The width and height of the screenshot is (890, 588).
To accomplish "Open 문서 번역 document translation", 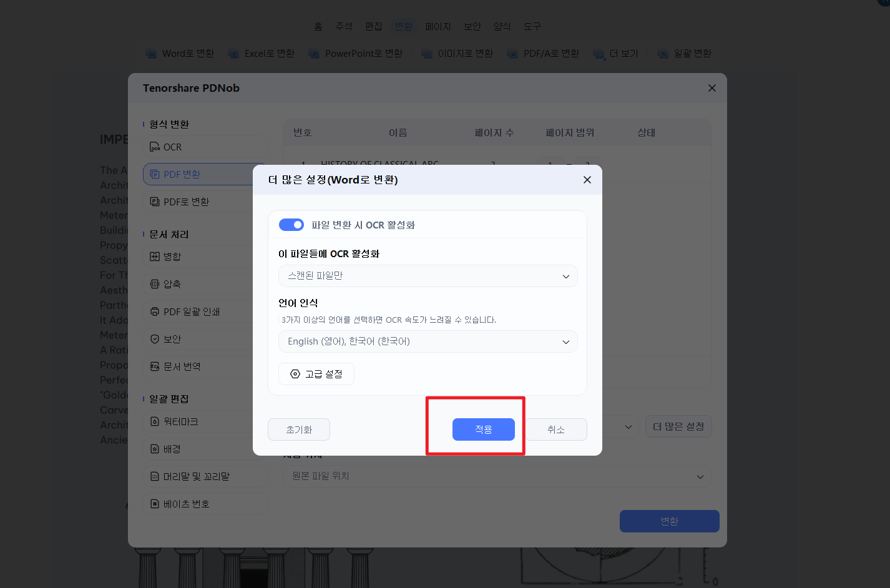I will pyautogui.click(x=198, y=366).
